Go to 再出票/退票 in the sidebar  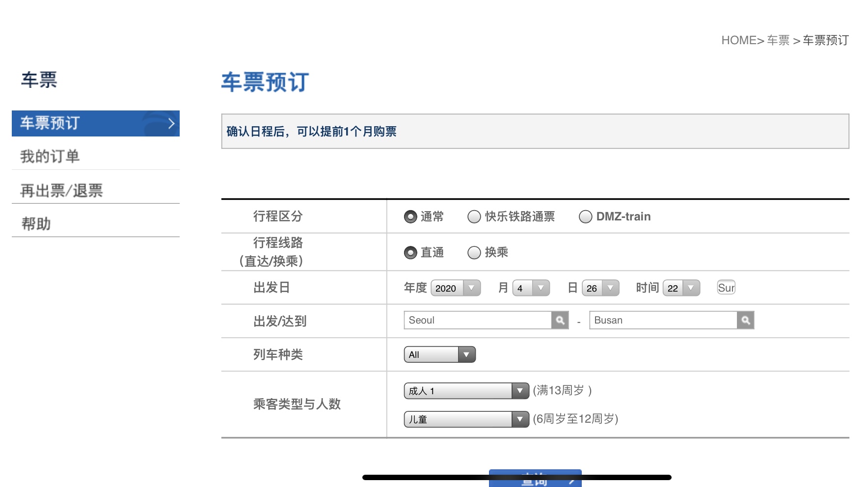click(61, 190)
